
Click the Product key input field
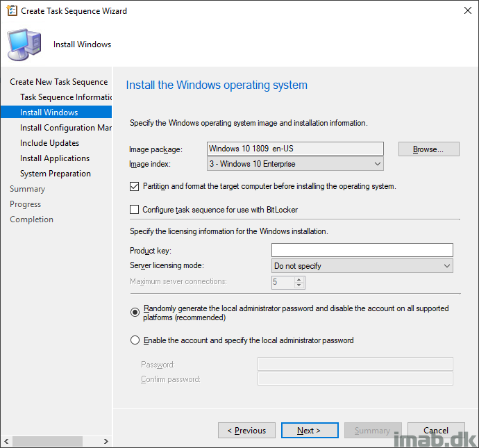(x=362, y=250)
